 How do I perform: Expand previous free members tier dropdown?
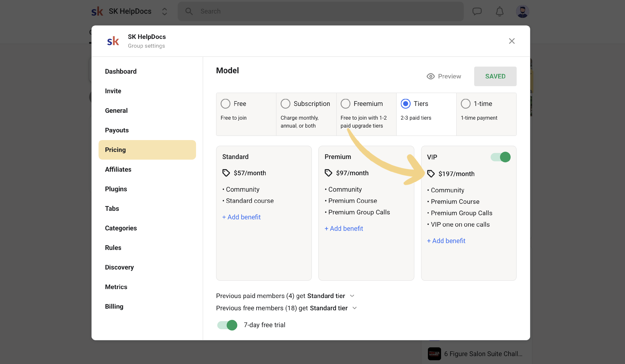click(x=355, y=308)
